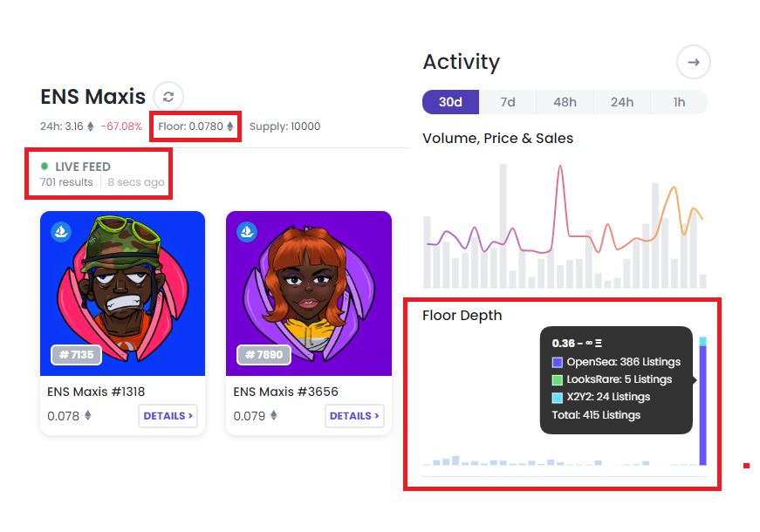Click OpenSea badge on ENS Maxis #3656 card

[x=247, y=232]
